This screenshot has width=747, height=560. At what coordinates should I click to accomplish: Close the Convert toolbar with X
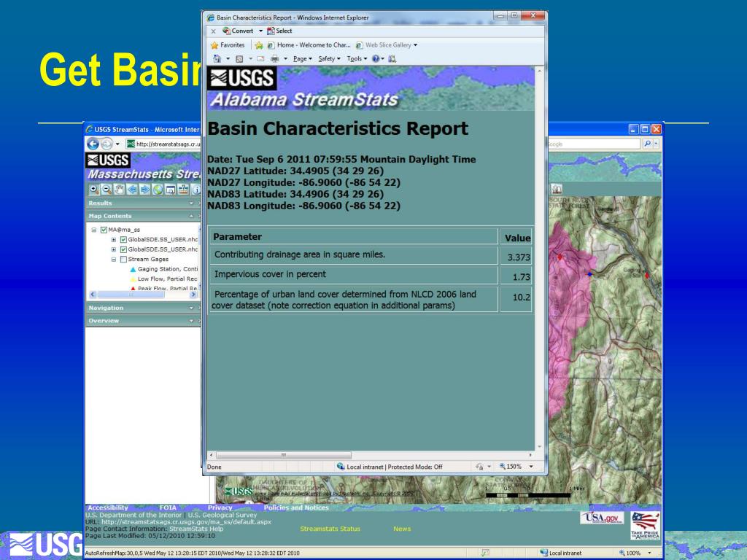click(214, 31)
